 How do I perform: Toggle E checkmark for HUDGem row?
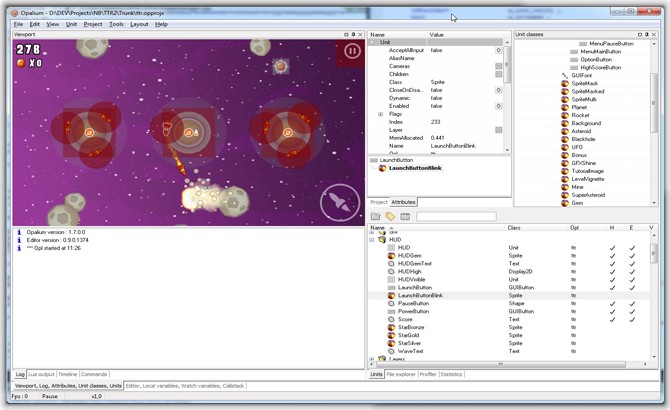tap(632, 256)
